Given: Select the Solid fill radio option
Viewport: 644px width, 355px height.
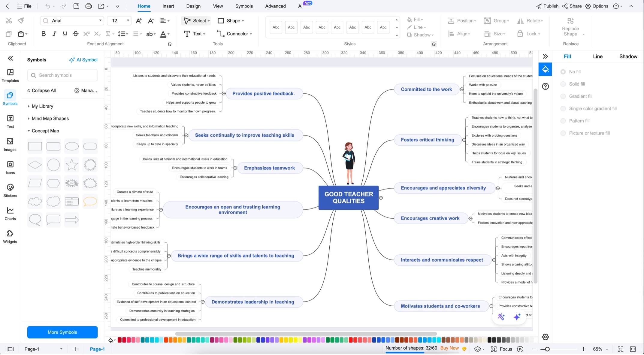Looking at the screenshot, I should 563,84.
